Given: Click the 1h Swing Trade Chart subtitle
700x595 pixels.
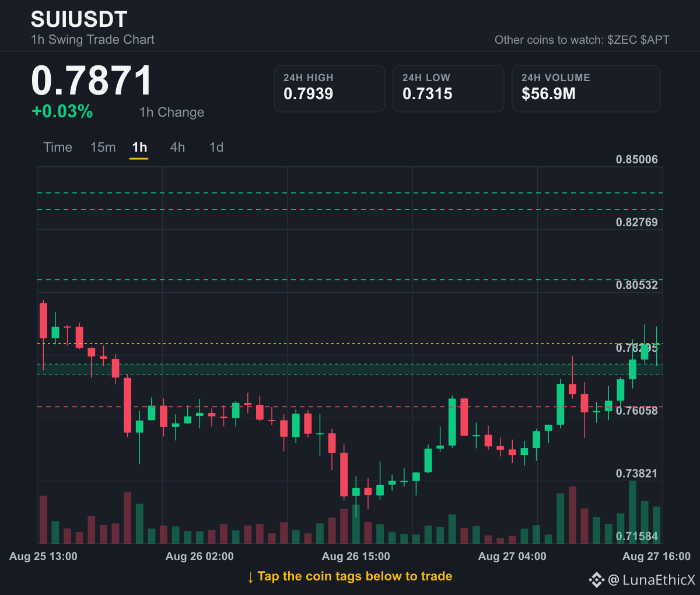Looking at the screenshot, I should click(x=93, y=40).
